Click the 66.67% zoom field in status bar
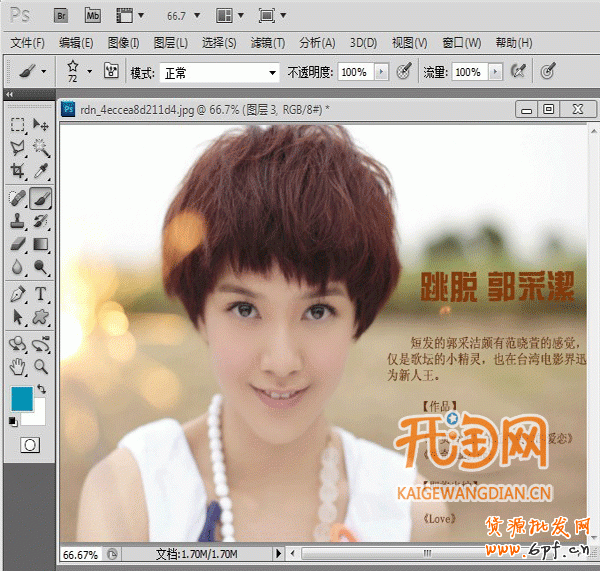 pyautogui.click(x=80, y=553)
